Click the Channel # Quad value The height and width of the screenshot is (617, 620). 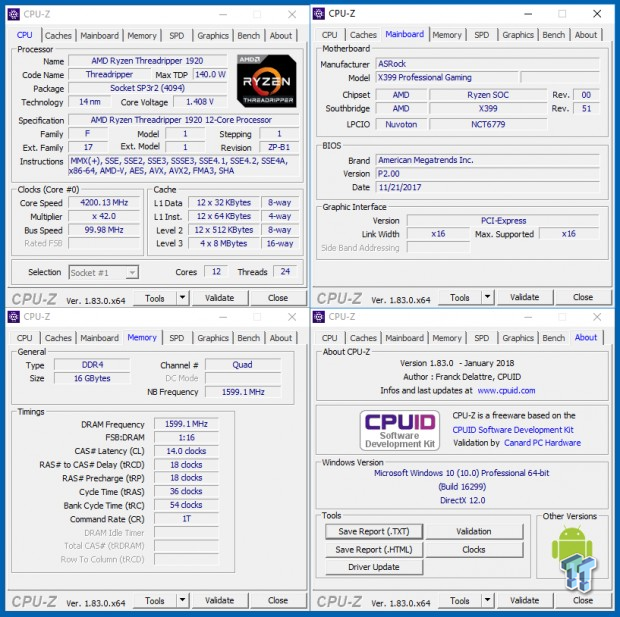pyautogui.click(x=242, y=365)
